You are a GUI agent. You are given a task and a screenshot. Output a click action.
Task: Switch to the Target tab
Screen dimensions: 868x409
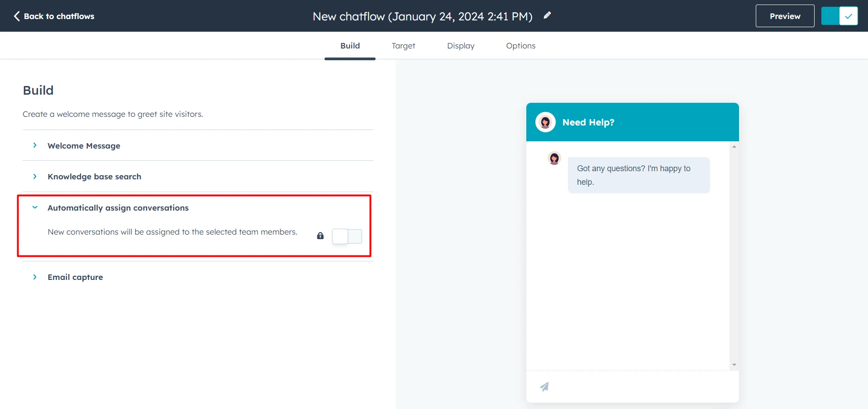[x=403, y=46]
